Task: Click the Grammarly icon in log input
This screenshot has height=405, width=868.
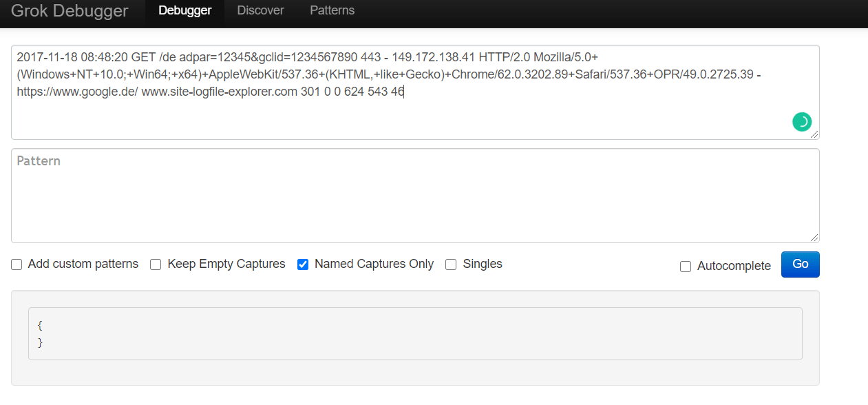Action: pyautogui.click(x=802, y=122)
